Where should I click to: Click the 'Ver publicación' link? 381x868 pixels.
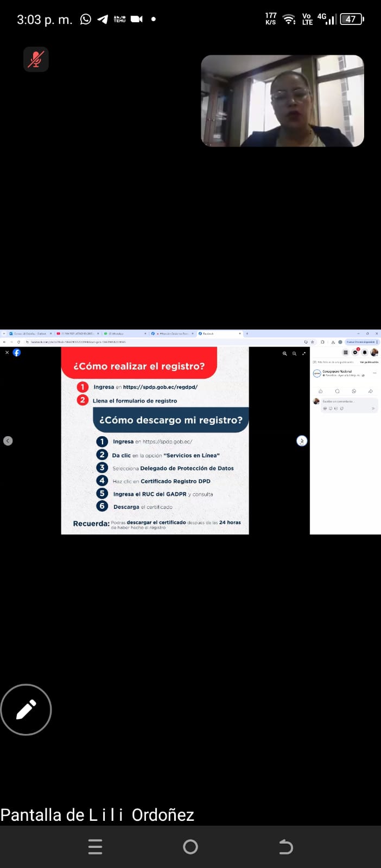tap(369, 362)
